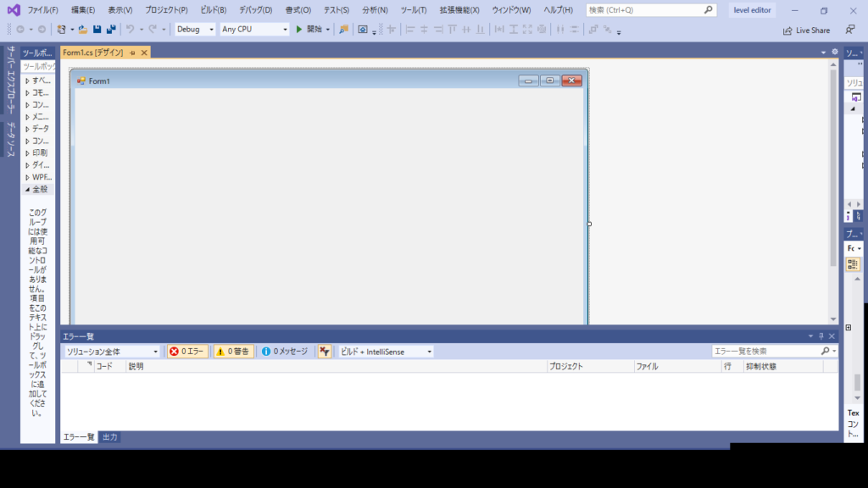Screen dimensions: 868x488
Task: Click the search magnifier in quick launch box
Action: (x=709, y=10)
